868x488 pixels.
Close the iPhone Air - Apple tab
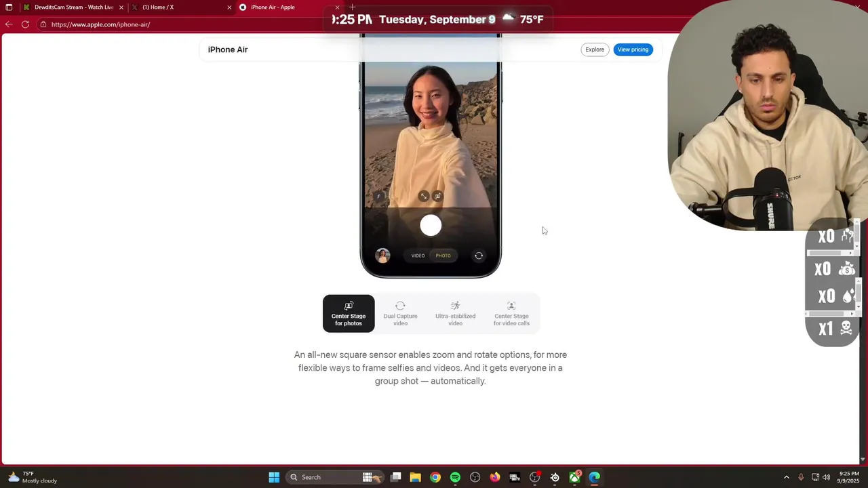[337, 7]
